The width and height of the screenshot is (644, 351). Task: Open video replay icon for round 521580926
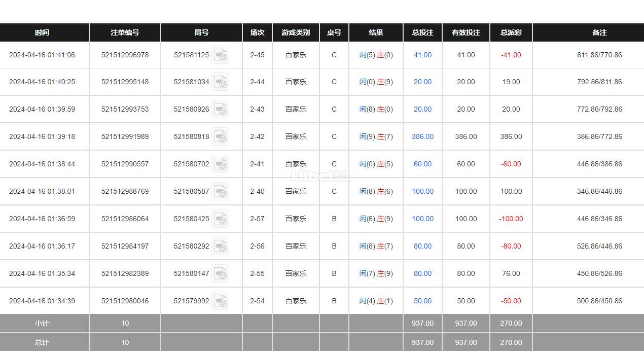coord(220,110)
